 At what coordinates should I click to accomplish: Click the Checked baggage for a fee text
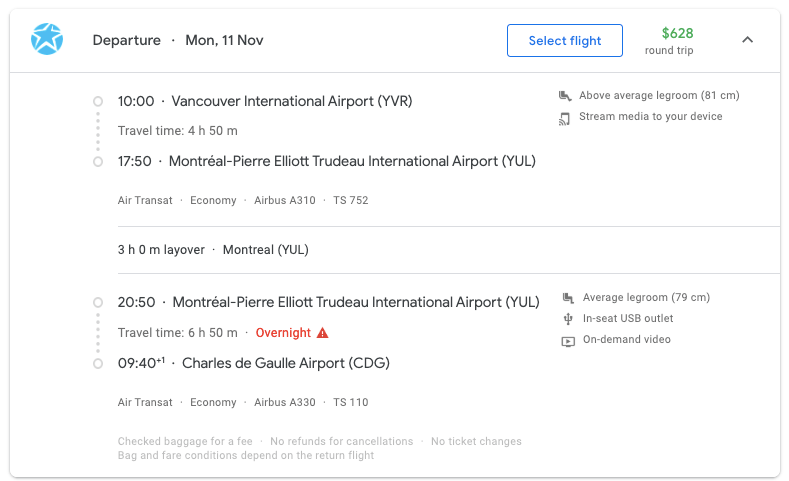(x=185, y=441)
